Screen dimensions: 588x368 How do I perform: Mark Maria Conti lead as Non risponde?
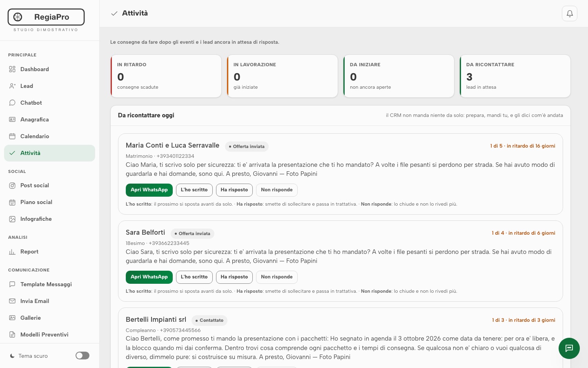pos(277,190)
